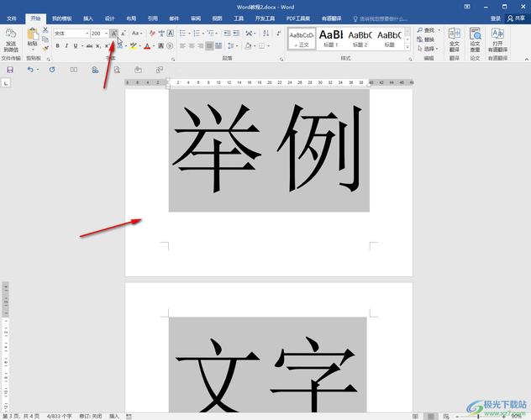Toggle Bold formatting
This screenshot has height=420, width=531.
(58, 45)
